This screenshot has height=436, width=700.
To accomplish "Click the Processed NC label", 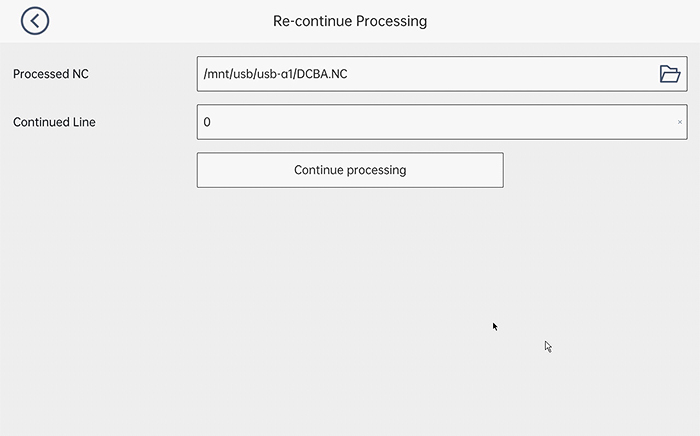I will click(x=51, y=74).
